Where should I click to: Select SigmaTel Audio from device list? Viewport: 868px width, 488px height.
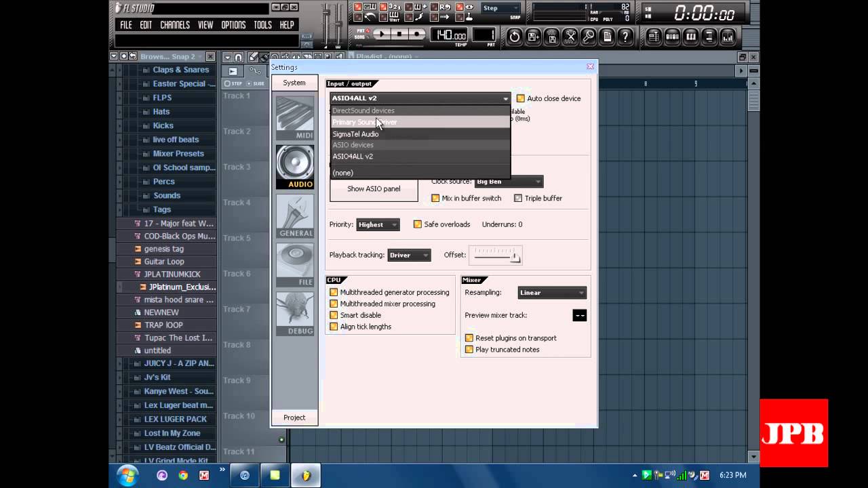(x=420, y=134)
